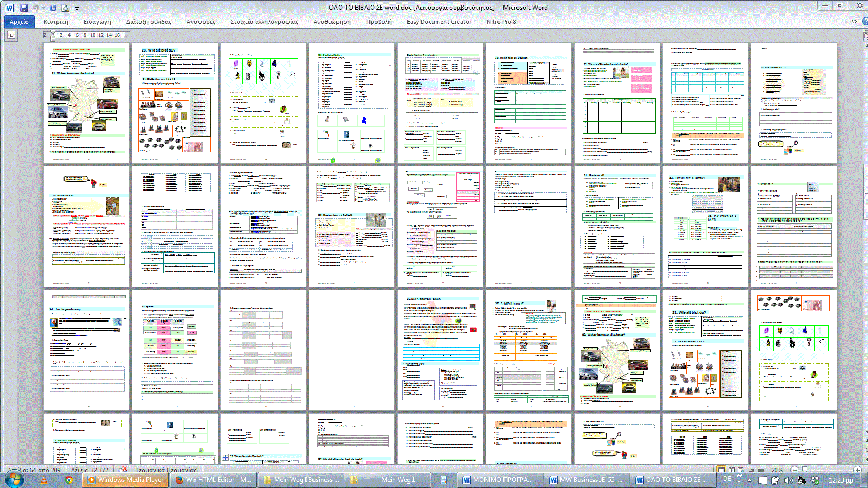
Task: Click the 'Rate mal' page in second row
Action: pyautogui.click(x=617, y=227)
